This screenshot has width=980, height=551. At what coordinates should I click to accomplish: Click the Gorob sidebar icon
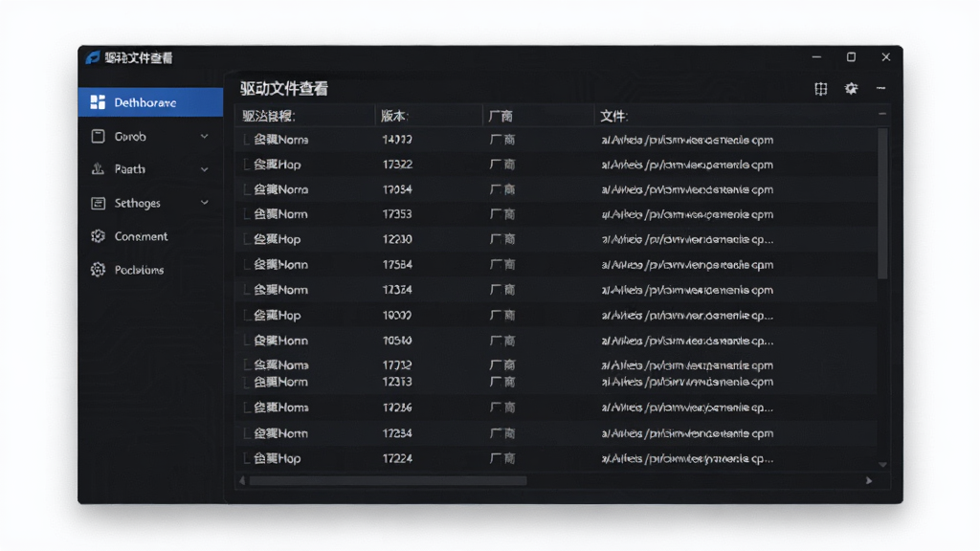pos(99,136)
